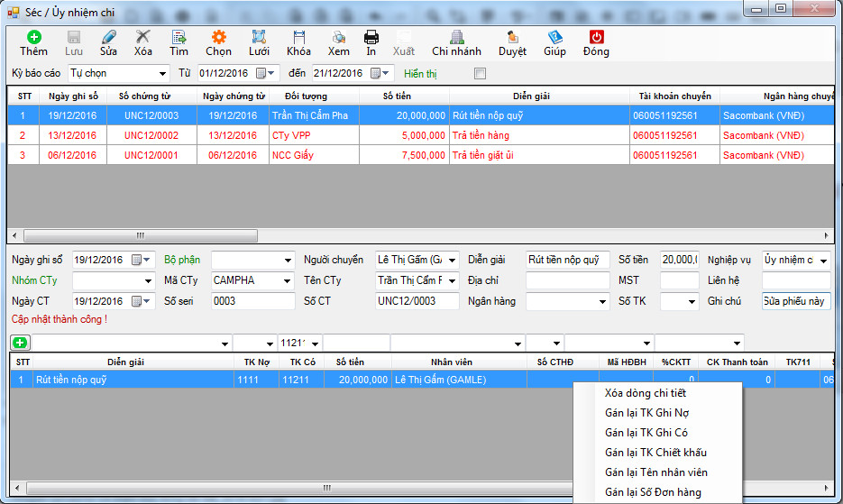
Task: Sort by the Ngày ghi sổ column header
Action: (x=73, y=96)
